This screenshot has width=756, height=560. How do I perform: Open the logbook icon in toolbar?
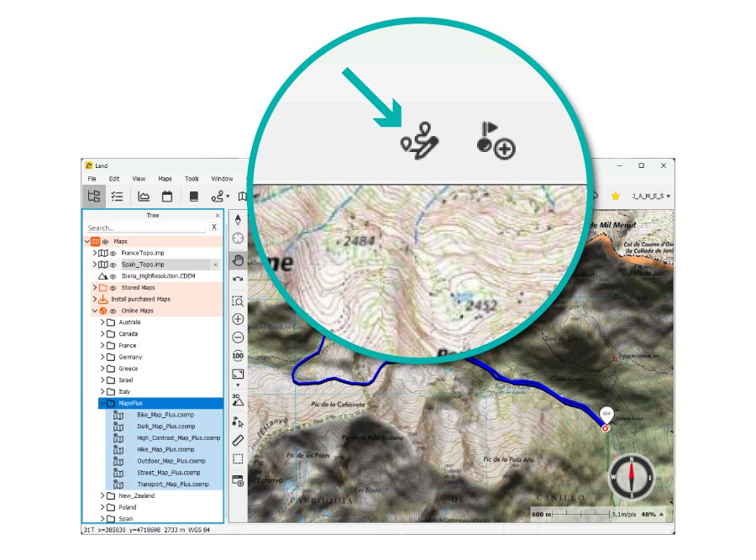(x=194, y=196)
